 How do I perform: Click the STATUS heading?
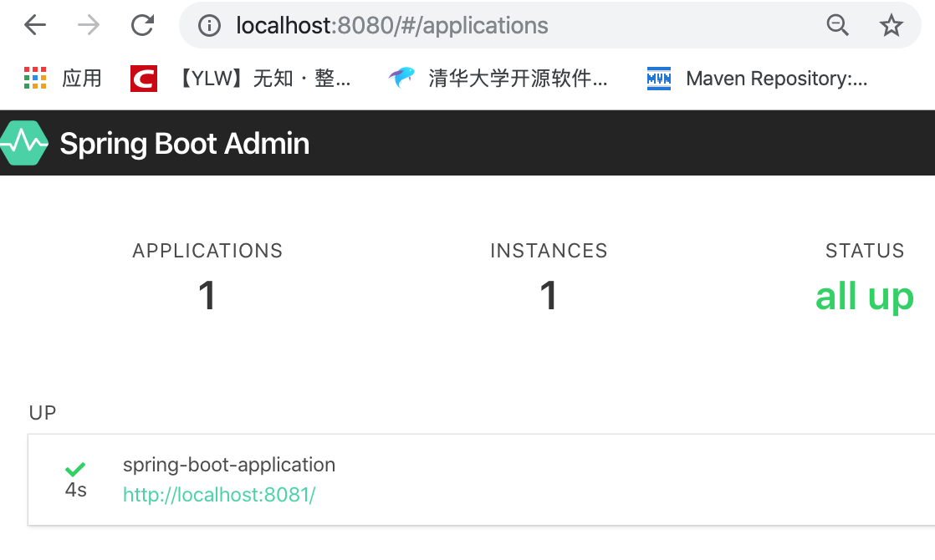(865, 251)
